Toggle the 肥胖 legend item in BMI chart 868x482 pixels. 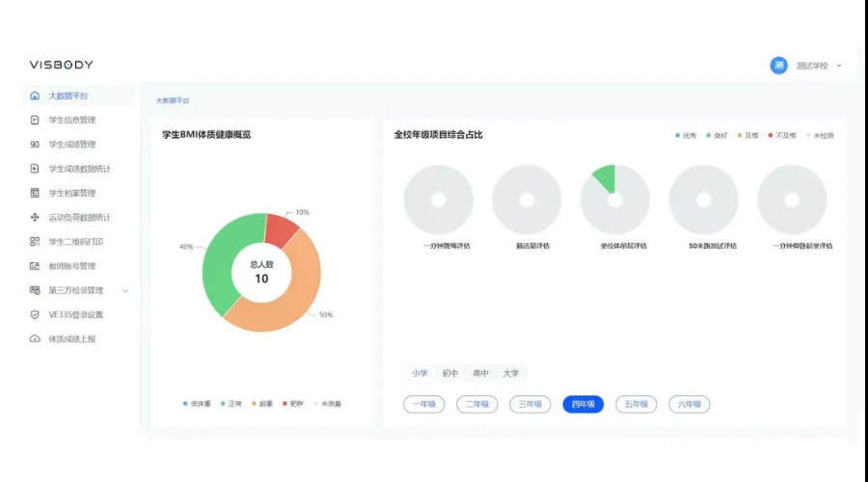293,403
